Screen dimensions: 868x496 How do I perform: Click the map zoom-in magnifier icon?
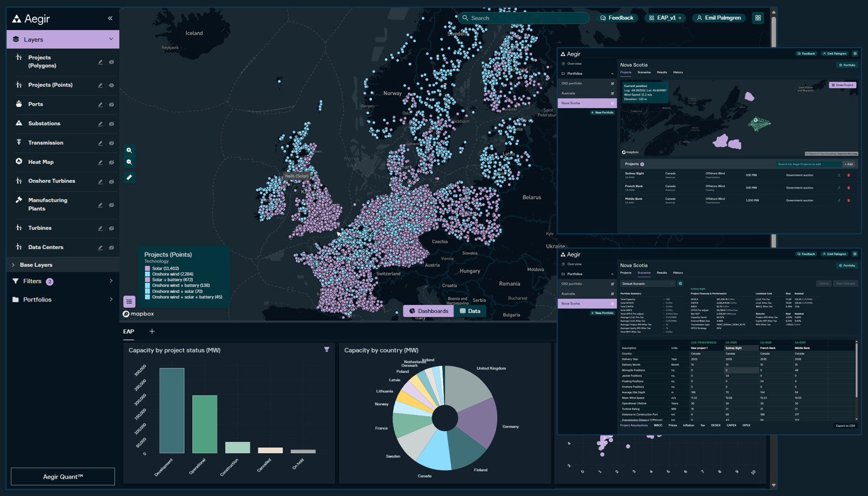click(x=129, y=150)
